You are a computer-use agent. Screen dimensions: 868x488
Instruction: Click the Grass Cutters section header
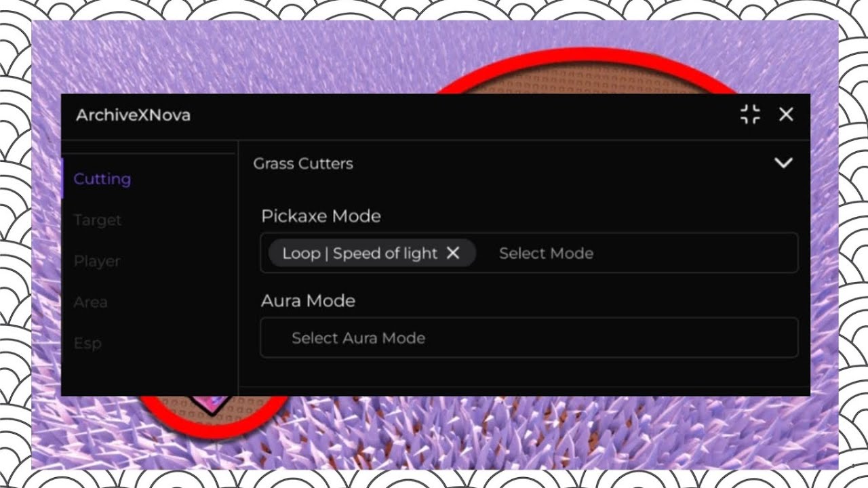pos(524,163)
